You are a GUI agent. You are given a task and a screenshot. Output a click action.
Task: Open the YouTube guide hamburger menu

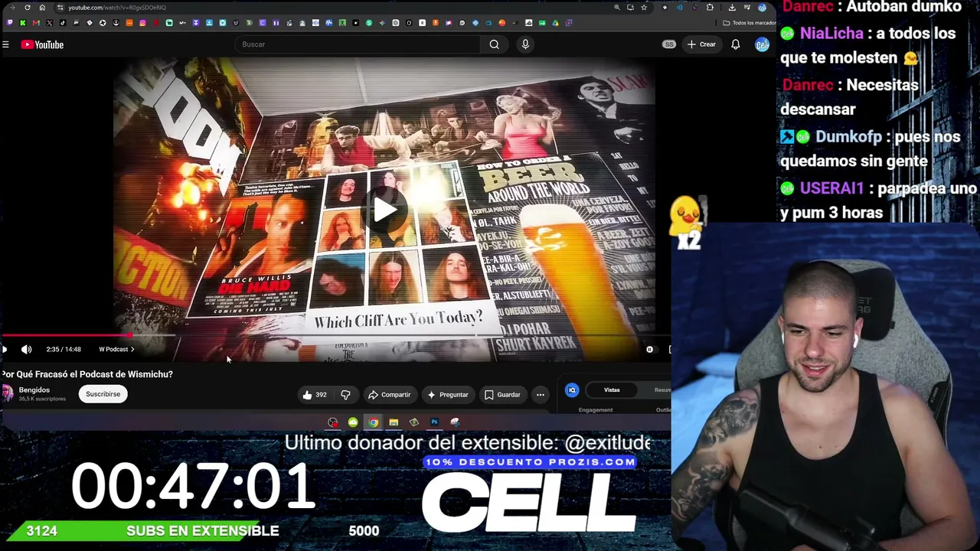(5, 44)
